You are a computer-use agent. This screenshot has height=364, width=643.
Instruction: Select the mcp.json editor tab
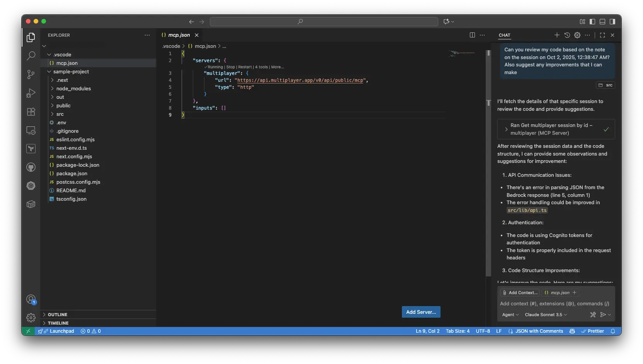[178, 35]
